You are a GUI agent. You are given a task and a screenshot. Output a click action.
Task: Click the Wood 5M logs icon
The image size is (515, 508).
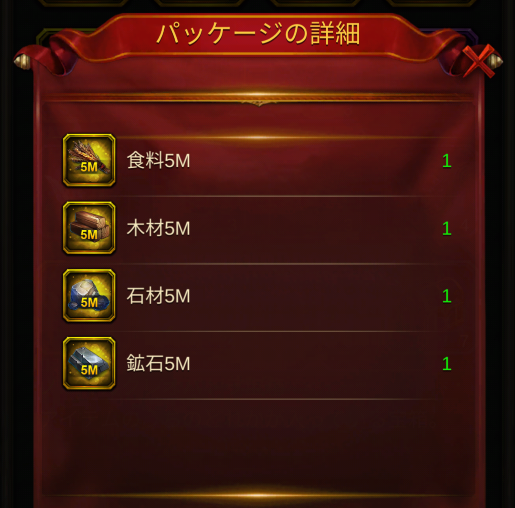coord(89,228)
